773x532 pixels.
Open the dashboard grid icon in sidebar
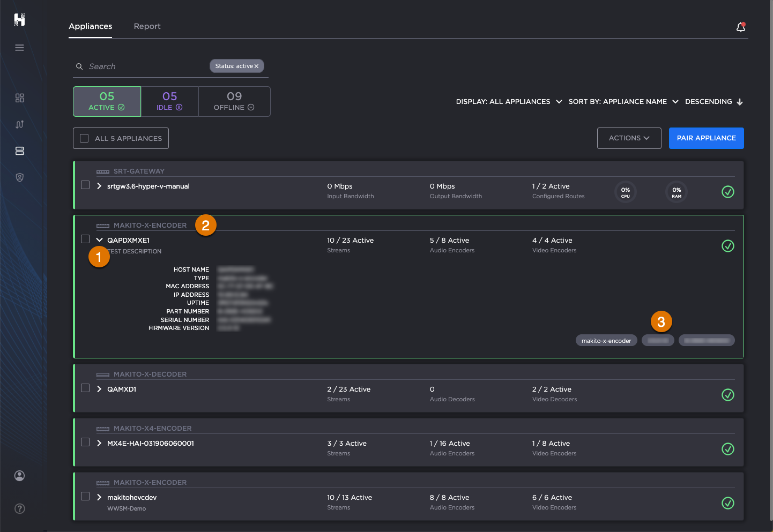tap(20, 98)
